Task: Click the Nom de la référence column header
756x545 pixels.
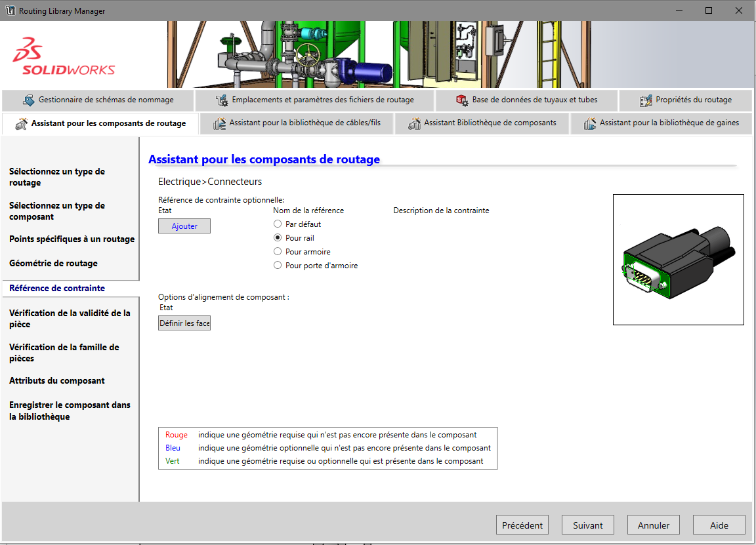Action: click(308, 211)
